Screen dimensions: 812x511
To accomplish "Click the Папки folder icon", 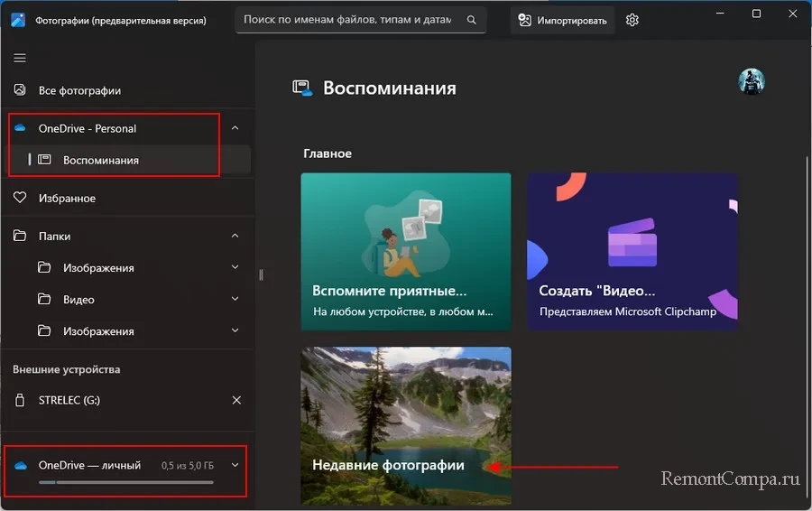I will coord(20,236).
